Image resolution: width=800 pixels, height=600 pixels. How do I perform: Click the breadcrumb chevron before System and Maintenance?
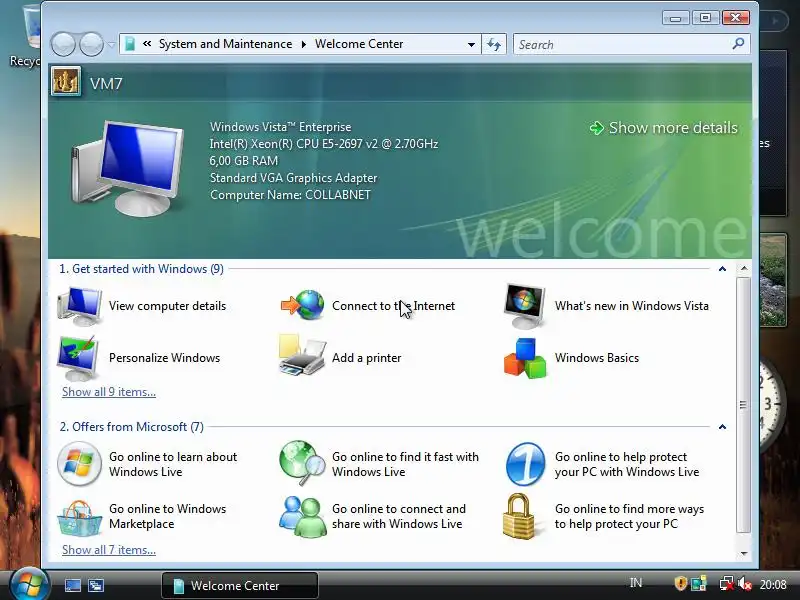[147, 44]
